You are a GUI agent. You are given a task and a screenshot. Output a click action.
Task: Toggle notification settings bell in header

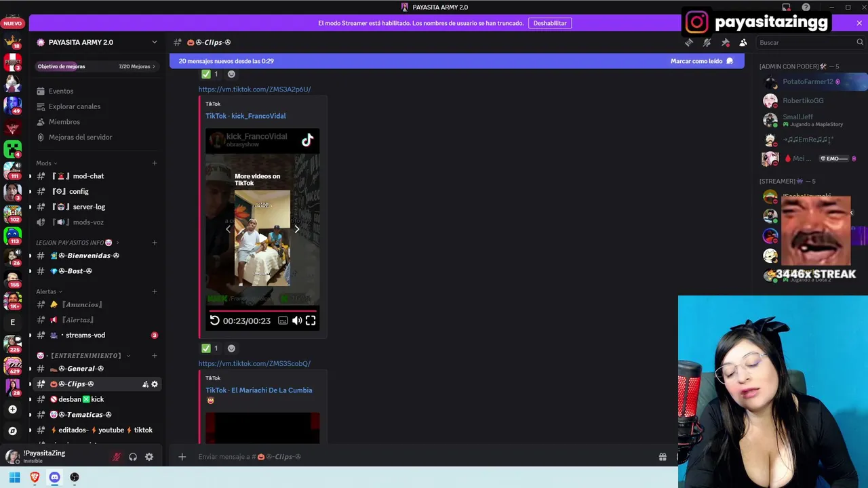(x=707, y=42)
